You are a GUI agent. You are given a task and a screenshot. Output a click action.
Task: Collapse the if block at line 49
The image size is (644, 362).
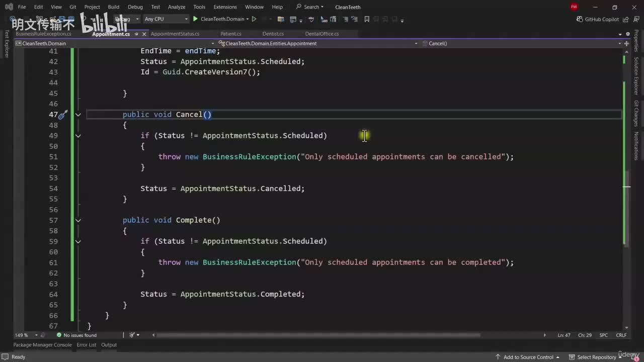click(x=78, y=136)
